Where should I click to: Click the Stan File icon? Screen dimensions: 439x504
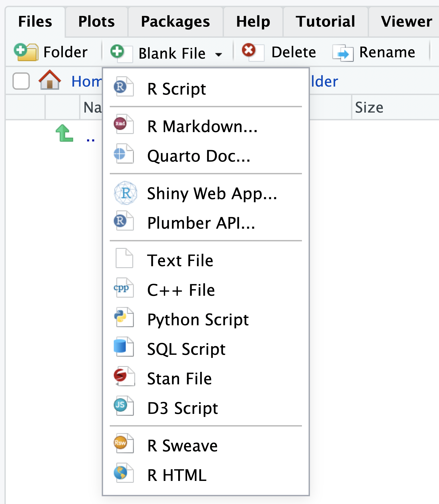point(124,377)
